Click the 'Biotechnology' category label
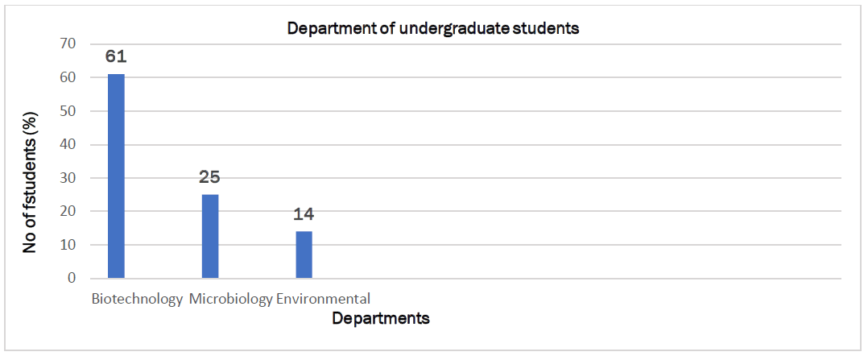The image size is (868, 356). pyautogui.click(x=138, y=299)
